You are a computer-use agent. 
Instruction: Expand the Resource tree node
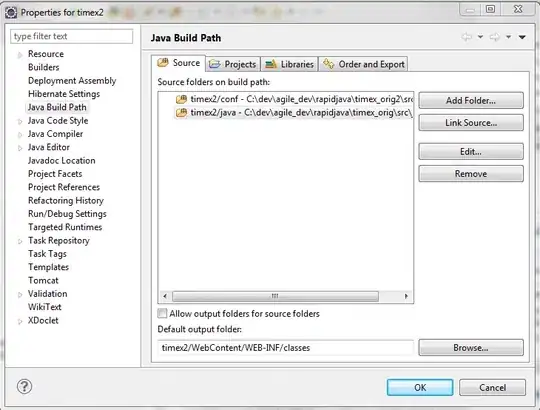tap(20, 54)
